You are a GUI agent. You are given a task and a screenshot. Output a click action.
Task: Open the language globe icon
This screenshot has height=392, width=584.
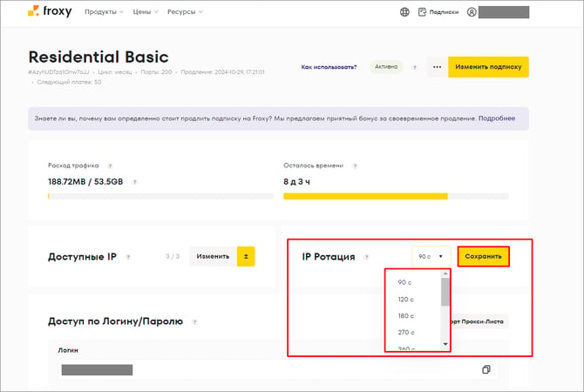pyautogui.click(x=404, y=12)
